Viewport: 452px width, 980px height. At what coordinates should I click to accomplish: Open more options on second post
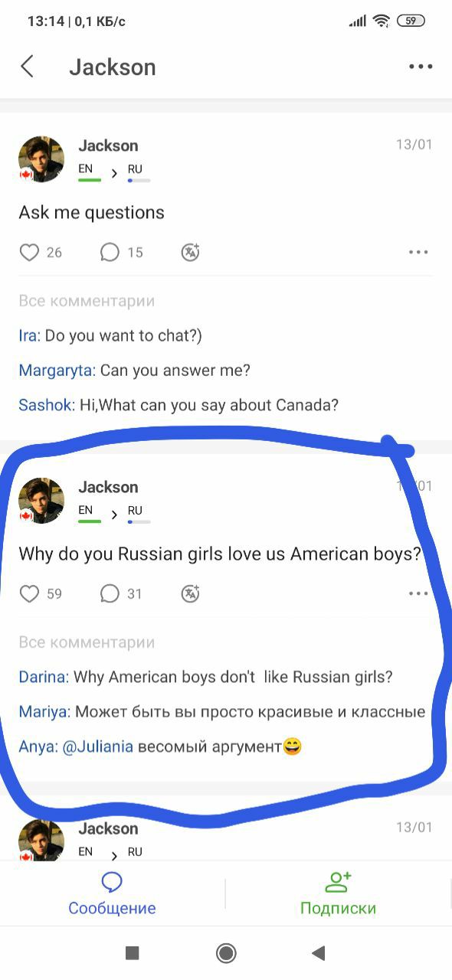click(418, 593)
